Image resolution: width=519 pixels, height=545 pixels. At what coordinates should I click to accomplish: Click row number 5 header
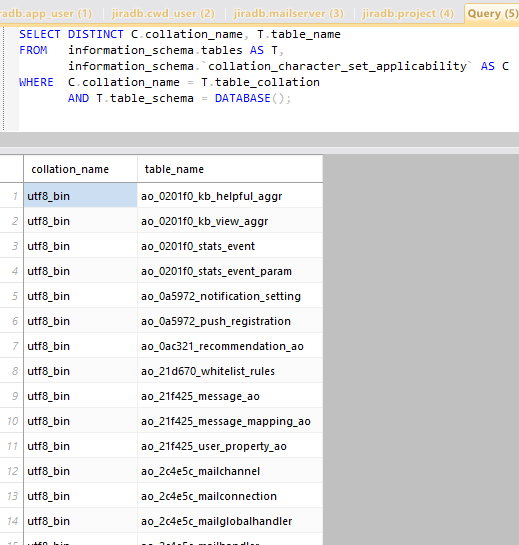(x=11, y=296)
